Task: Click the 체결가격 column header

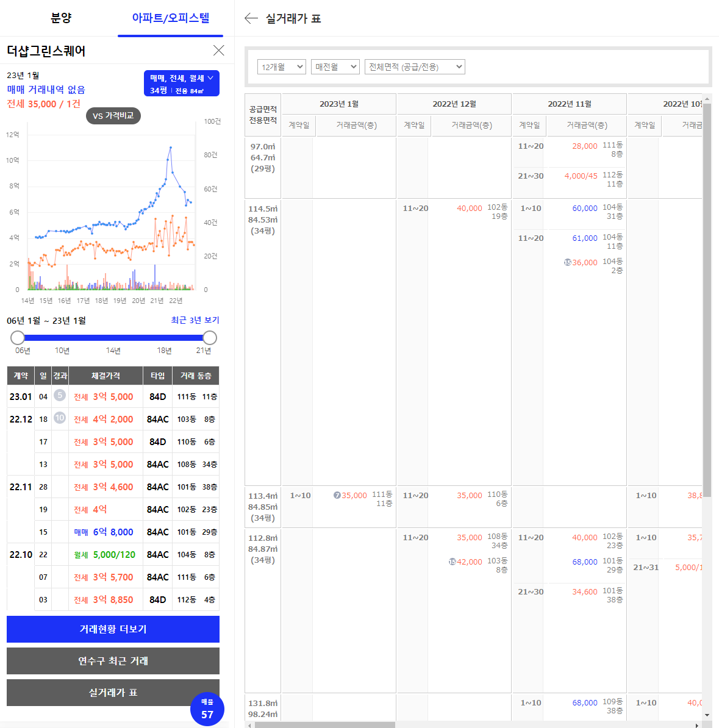Action: point(106,376)
